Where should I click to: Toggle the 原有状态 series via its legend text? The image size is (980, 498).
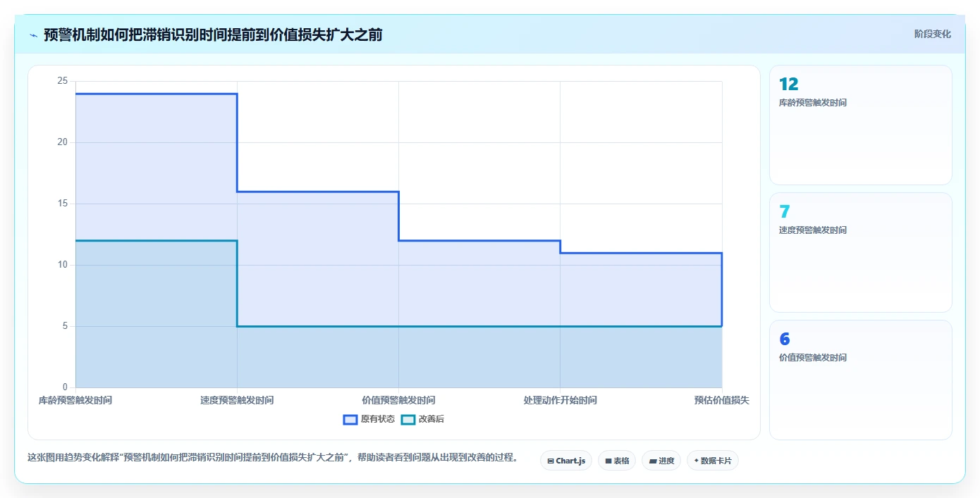(x=378, y=419)
